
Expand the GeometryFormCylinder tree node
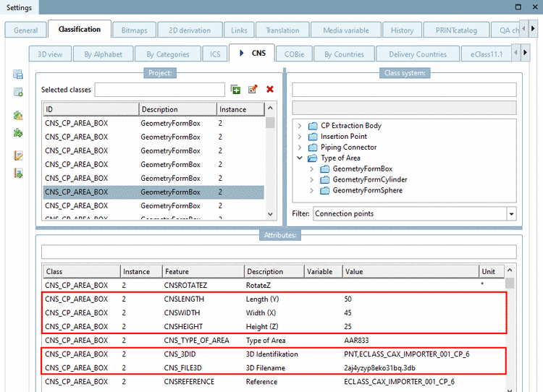pyautogui.click(x=312, y=180)
